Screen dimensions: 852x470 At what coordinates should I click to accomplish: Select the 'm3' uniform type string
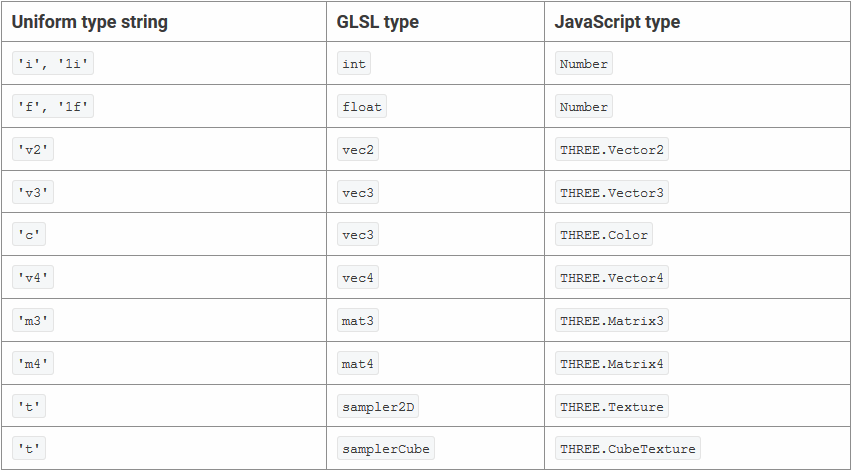pos(33,321)
